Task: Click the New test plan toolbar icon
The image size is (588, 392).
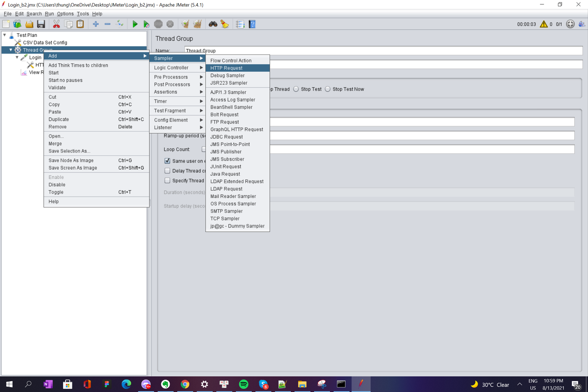Action: (x=6, y=24)
